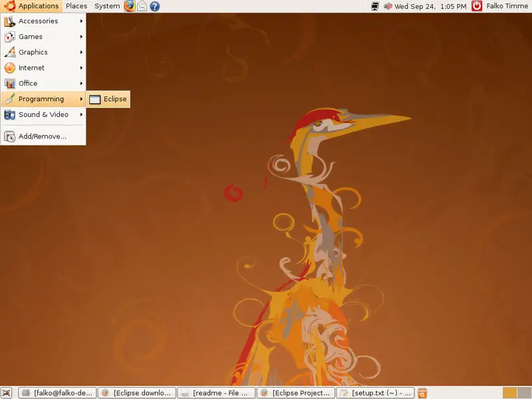This screenshot has height=399, width=532.
Task: Open the Sound & Video submenu
Action: coord(43,114)
